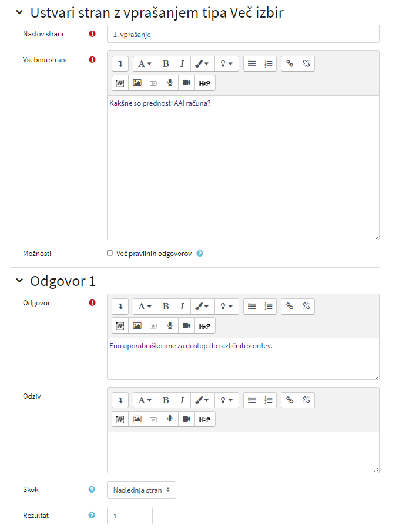Insert unordered list in Odgovor editor
This screenshot has height=532, width=396.
coord(251,307)
